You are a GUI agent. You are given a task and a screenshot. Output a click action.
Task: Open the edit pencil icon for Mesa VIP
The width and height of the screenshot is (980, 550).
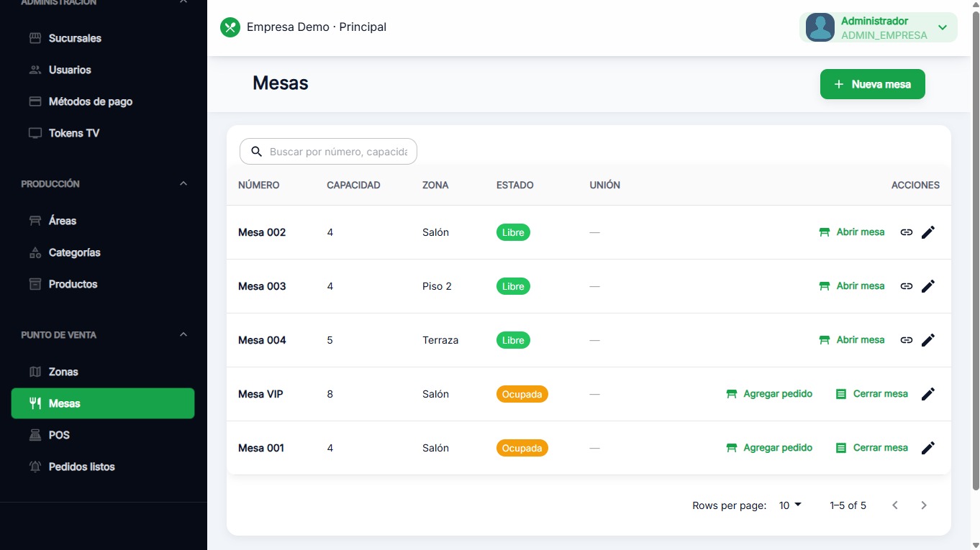[x=928, y=393]
